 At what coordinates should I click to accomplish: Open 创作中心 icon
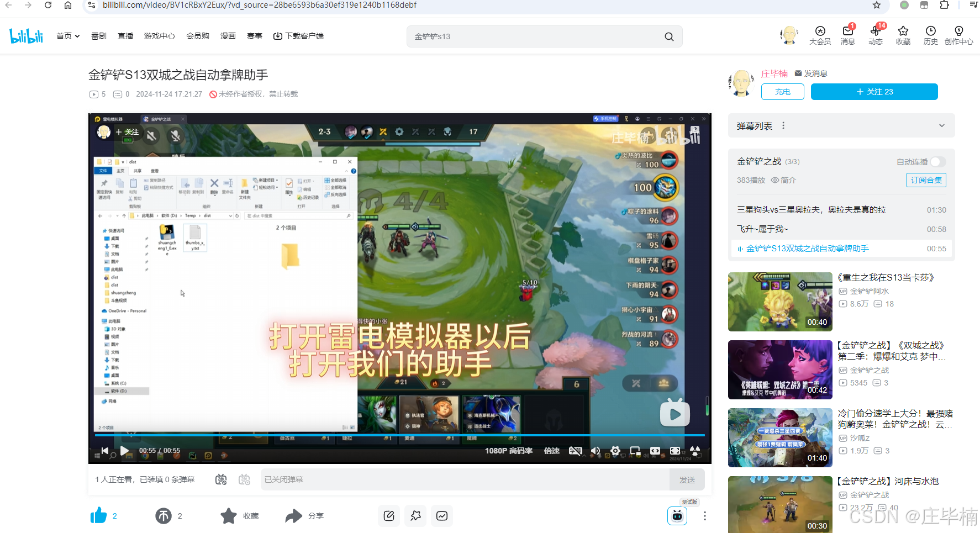pos(959,35)
